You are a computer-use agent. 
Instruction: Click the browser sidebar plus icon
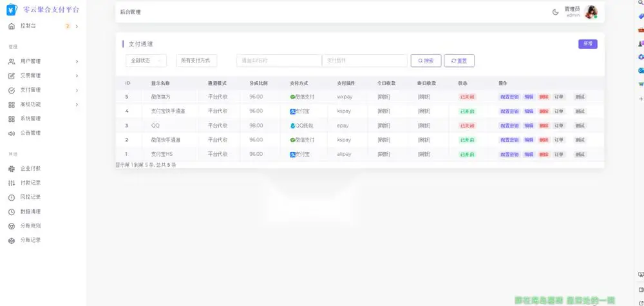[641, 99]
